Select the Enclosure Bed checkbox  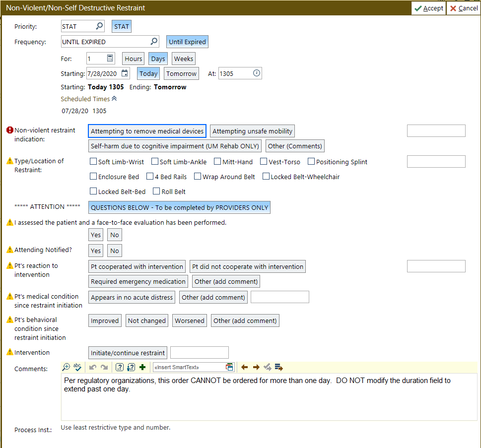pyautogui.click(x=93, y=176)
